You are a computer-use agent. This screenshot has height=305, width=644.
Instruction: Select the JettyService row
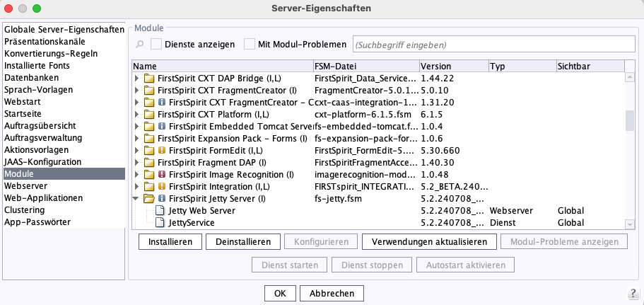pyautogui.click(x=378, y=223)
